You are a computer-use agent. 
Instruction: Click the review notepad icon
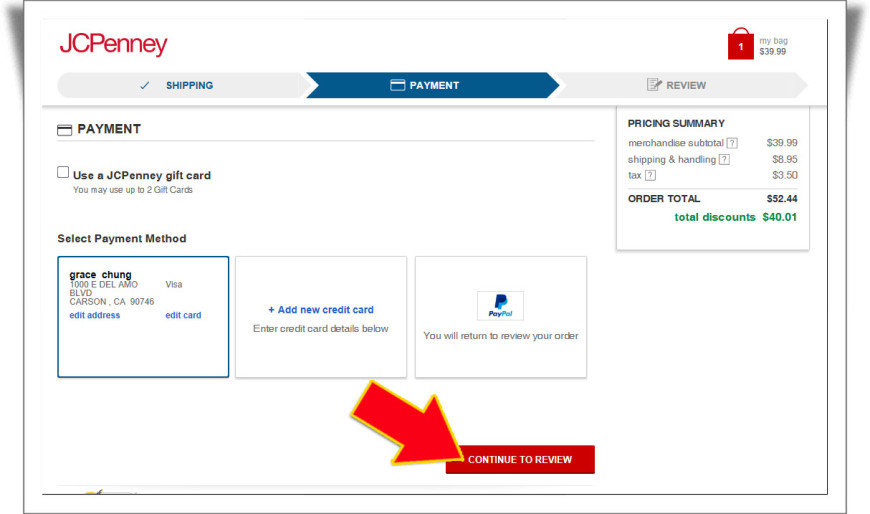coord(654,85)
